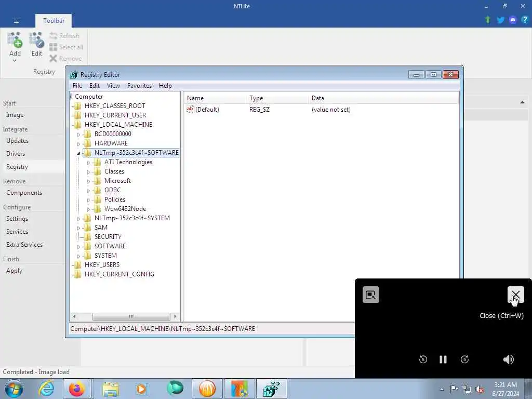Click Select all in the NTLite toolbar
The image size is (532, 399).
[x=66, y=47]
